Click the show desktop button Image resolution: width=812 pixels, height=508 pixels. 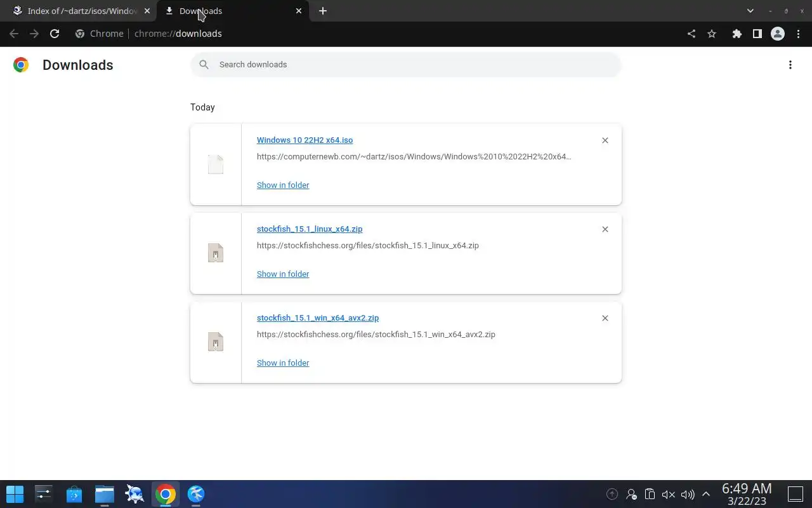pos(796,494)
